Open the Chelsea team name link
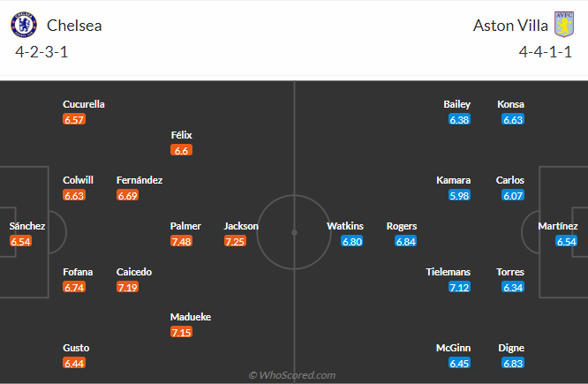This screenshot has width=588, height=384. [x=75, y=26]
